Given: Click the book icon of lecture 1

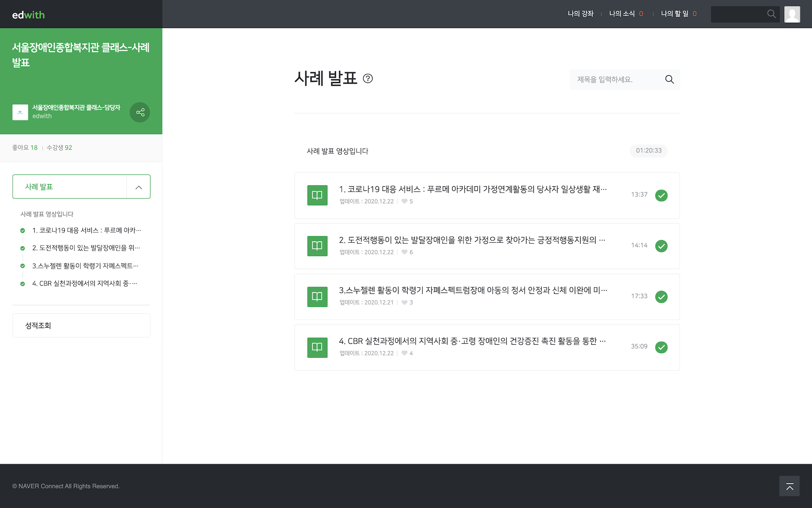Looking at the screenshot, I should [x=317, y=195].
